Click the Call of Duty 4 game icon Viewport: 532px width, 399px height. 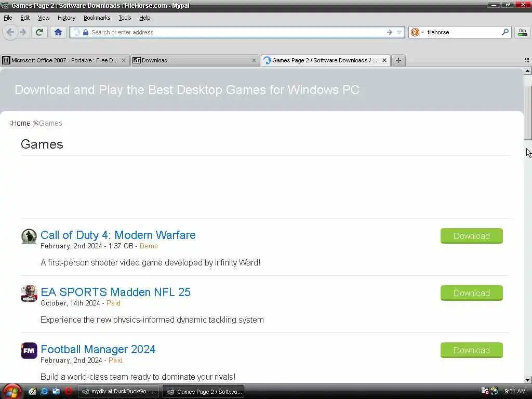coord(29,236)
